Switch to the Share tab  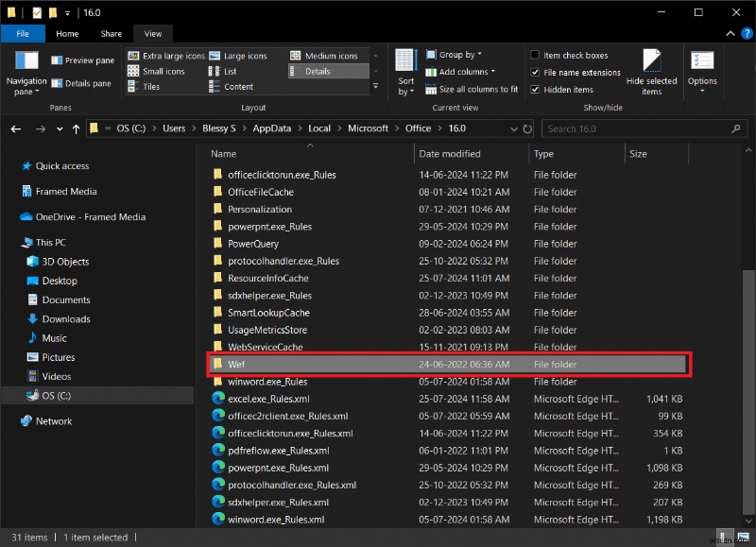[x=112, y=34]
